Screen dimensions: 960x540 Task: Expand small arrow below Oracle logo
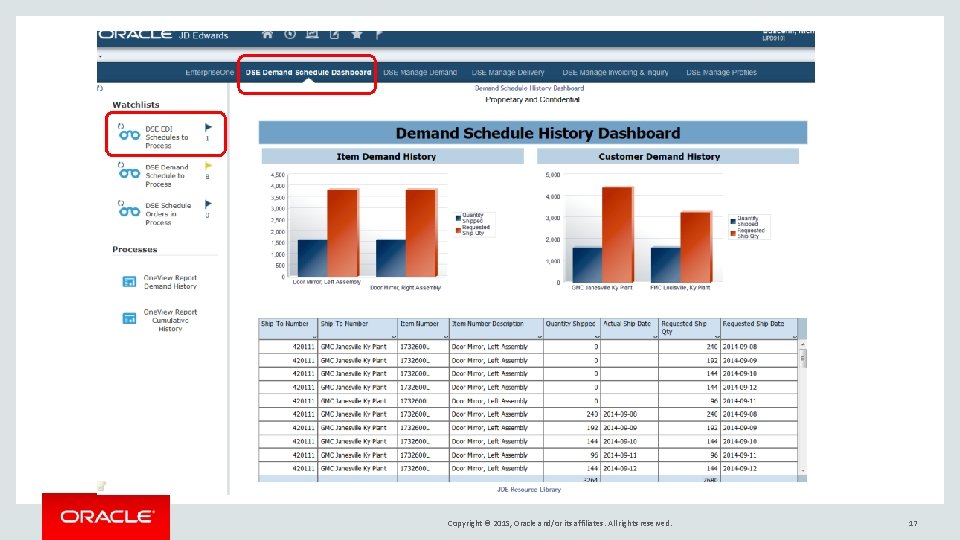coord(100,56)
